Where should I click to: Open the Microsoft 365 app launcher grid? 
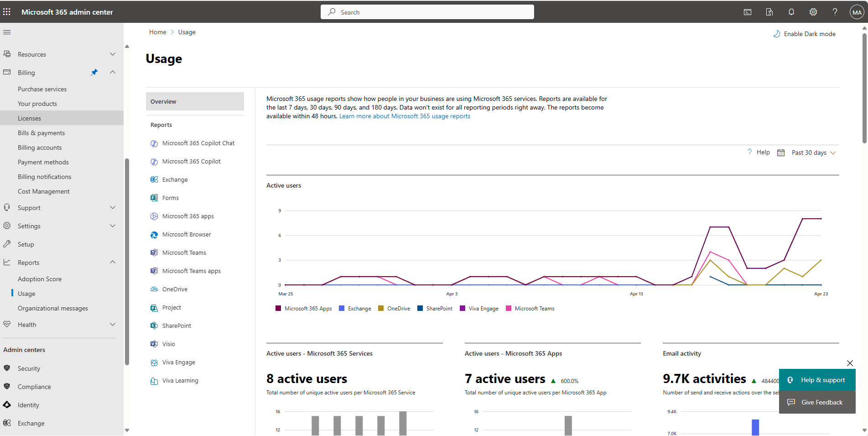[7, 11]
